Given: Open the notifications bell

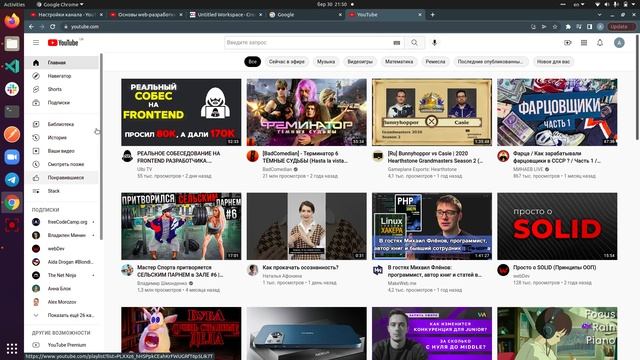Looking at the screenshot, I should click(600, 42).
